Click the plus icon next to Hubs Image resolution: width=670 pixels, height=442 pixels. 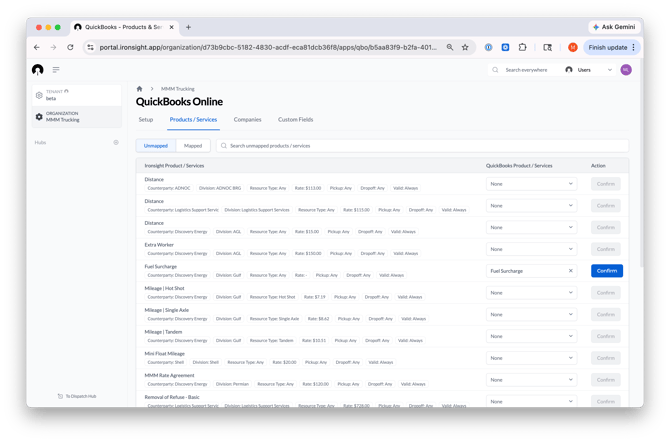click(x=116, y=142)
